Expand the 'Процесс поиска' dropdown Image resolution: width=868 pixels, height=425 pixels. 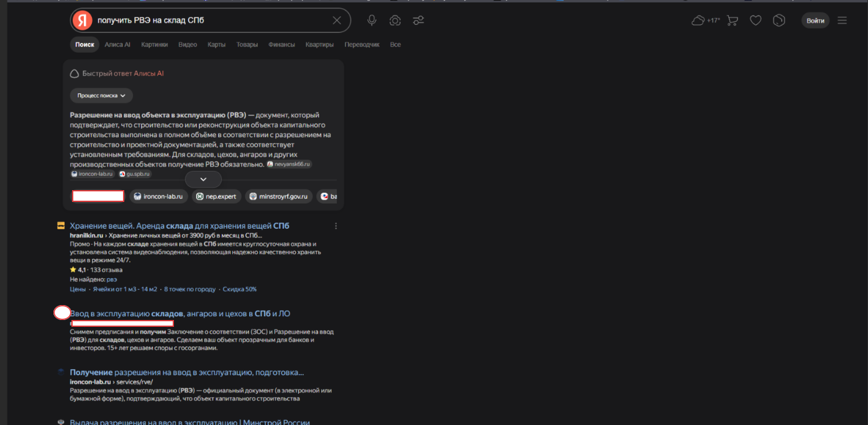coord(101,96)
